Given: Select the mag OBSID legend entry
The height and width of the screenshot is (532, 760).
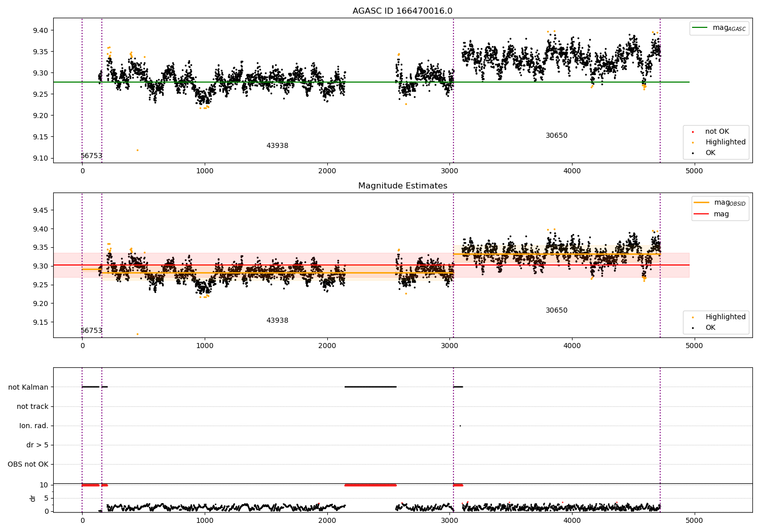Looking at the screenshot, I should (720, 203).
